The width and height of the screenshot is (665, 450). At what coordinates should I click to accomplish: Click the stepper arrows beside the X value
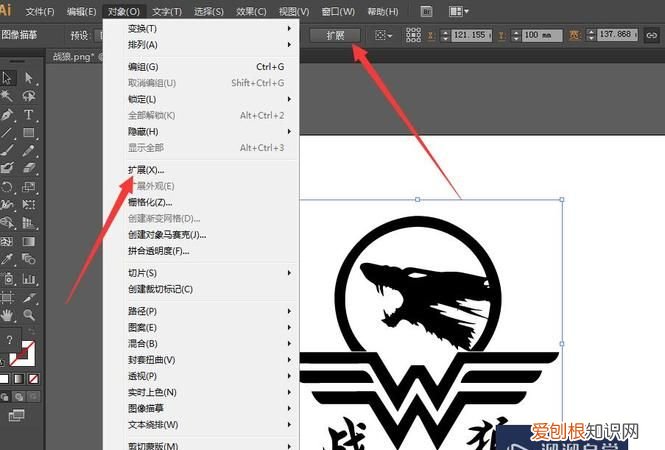pyautogui.click(x=445, y=35)
